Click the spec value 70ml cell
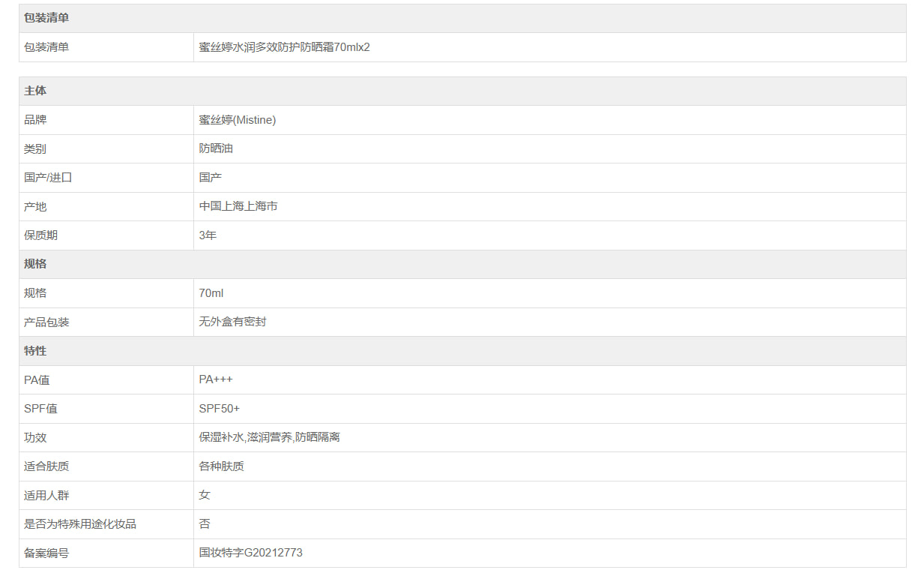Screen dimensions: 924x570 click(x=211, y=293)
